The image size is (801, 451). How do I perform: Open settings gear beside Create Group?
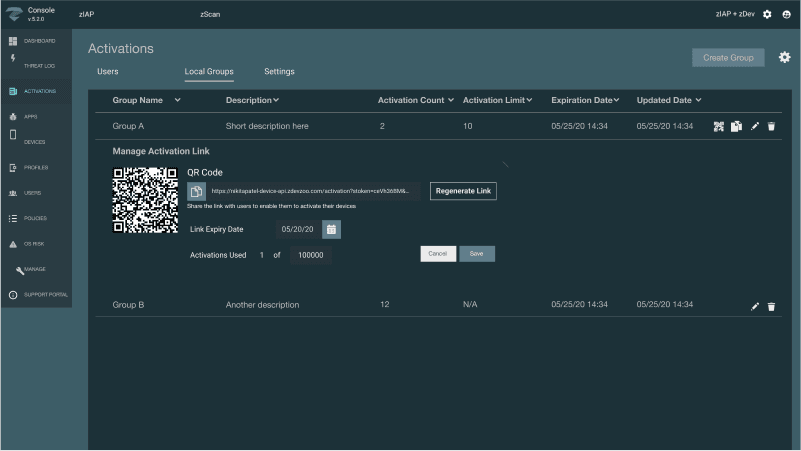click(784, 57)
